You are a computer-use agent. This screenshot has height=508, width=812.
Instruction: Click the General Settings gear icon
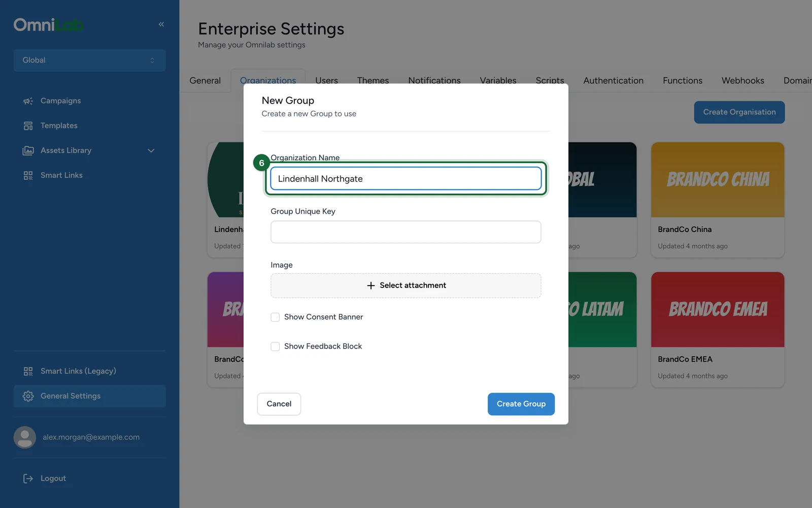pos(28,396)
